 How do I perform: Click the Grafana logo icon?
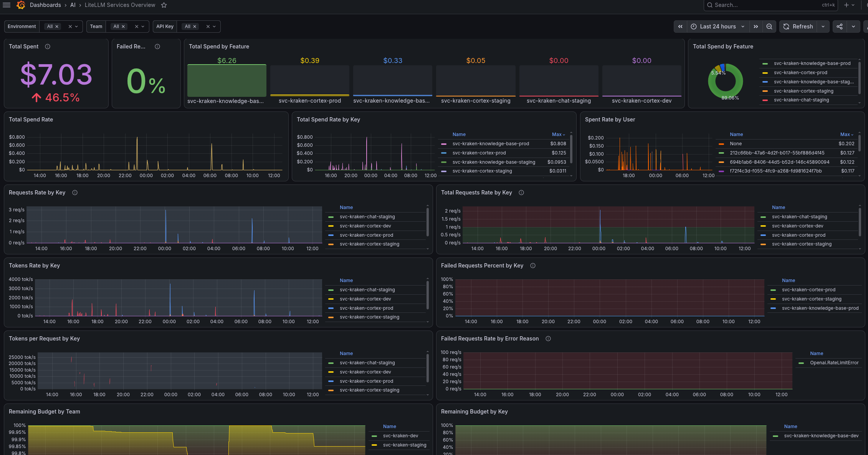coord(21,5)
